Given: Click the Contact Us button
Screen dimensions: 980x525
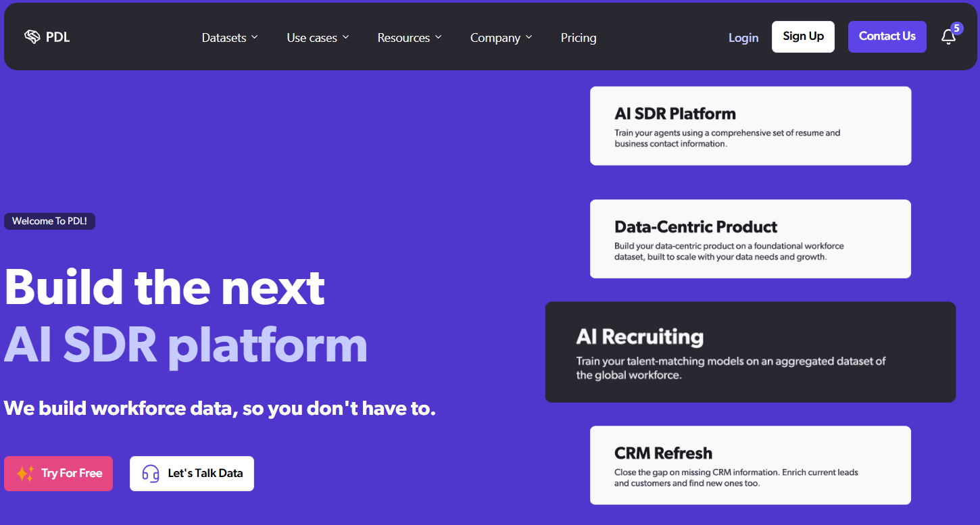Looking at the screenshot, I should [x=887, y=36].
